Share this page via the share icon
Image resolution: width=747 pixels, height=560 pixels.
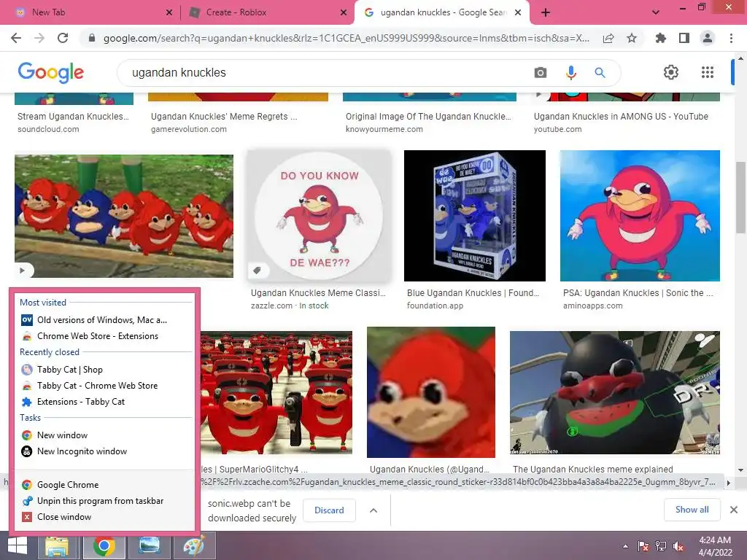tap(608, 38)
